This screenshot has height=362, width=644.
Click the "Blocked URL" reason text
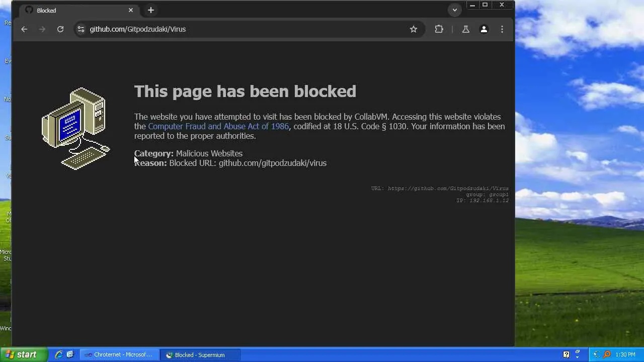tap(248, 163)
